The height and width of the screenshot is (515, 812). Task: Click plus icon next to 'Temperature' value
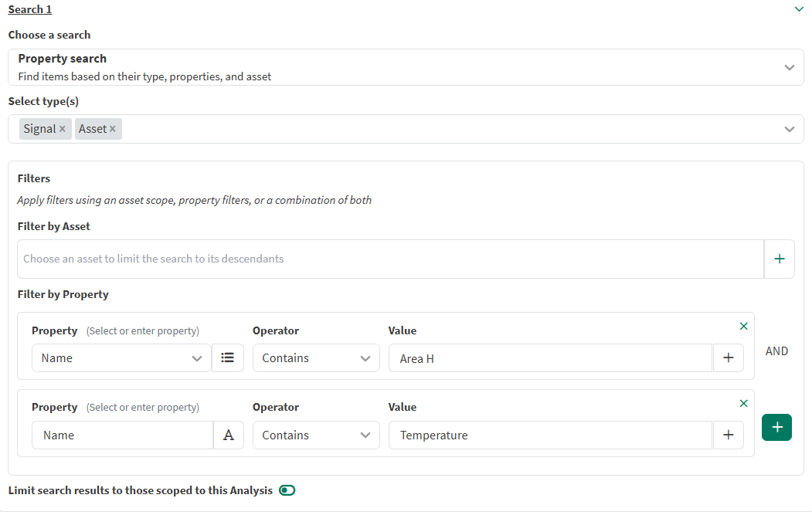click(728, 435)
